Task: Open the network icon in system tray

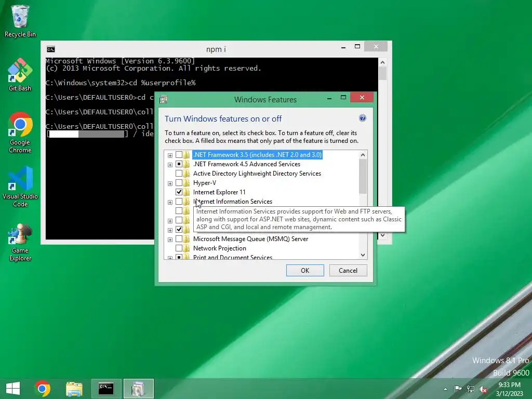Action: coord(471,389)
